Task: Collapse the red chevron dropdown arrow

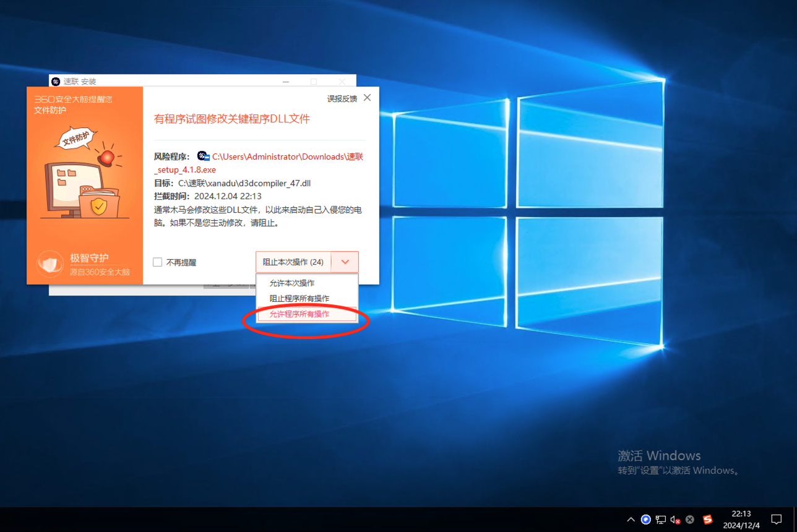Action: [345, 262]
